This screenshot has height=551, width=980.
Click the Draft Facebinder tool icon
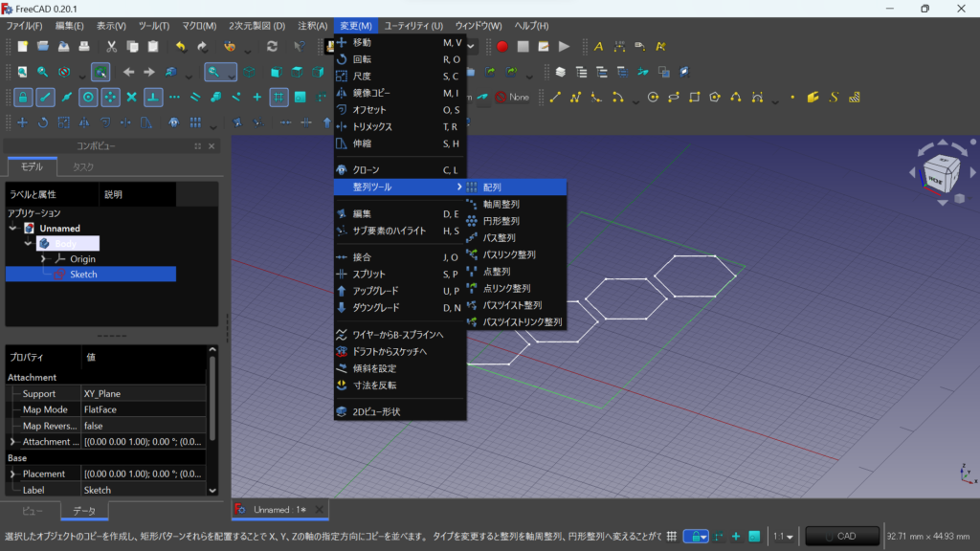813,97
